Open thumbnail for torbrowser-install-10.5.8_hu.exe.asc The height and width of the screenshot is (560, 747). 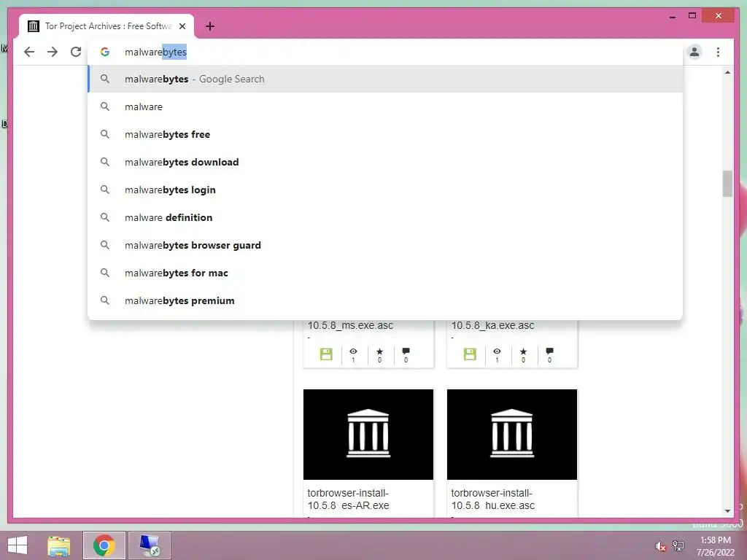(x=512, y=435)
